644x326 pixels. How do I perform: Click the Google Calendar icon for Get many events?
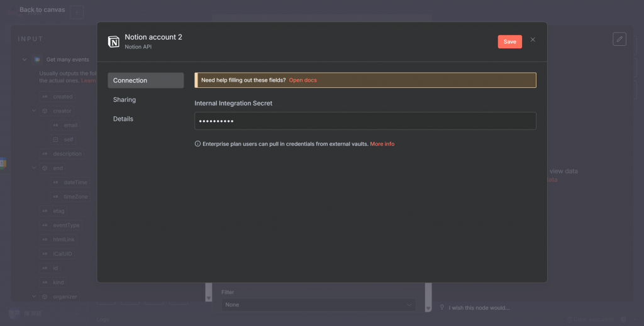tap(37, 60)
